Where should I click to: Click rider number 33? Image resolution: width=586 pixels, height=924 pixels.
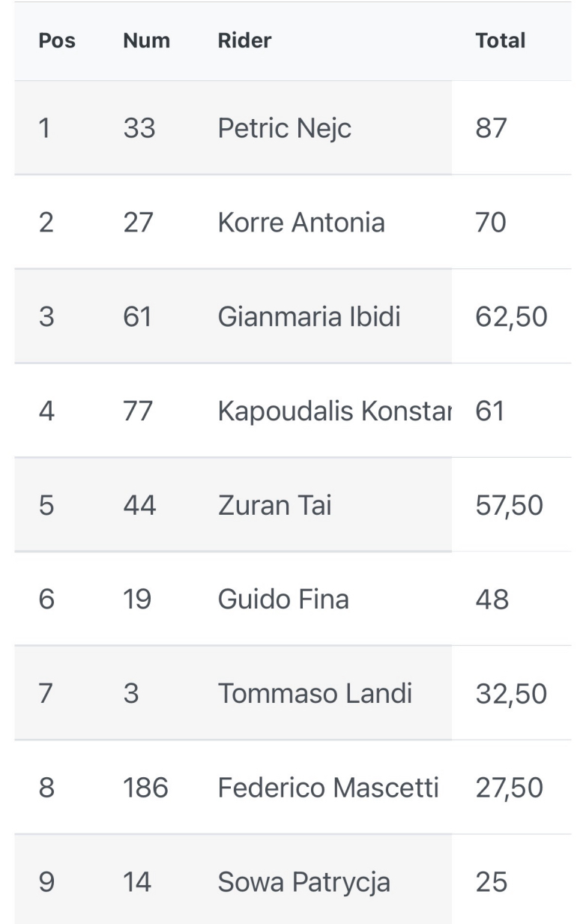tap(139, 129)
